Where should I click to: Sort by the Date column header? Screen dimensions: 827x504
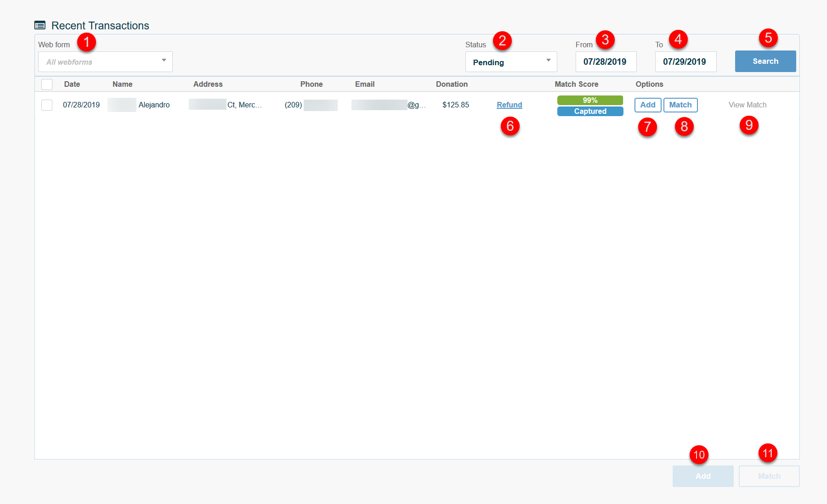click(72, 84)
